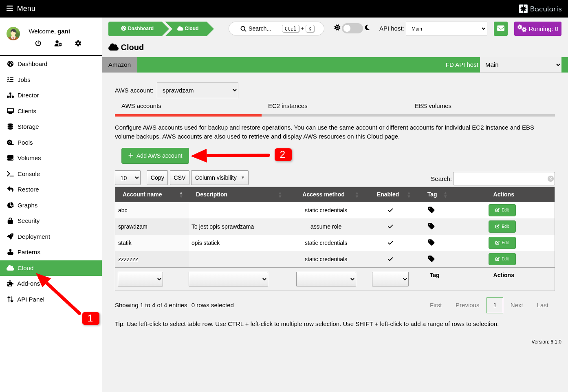Image resolution: width=568 pixels, height=392 pixels.
Task: Open the API host dropdown
Action: coord(447,29)
